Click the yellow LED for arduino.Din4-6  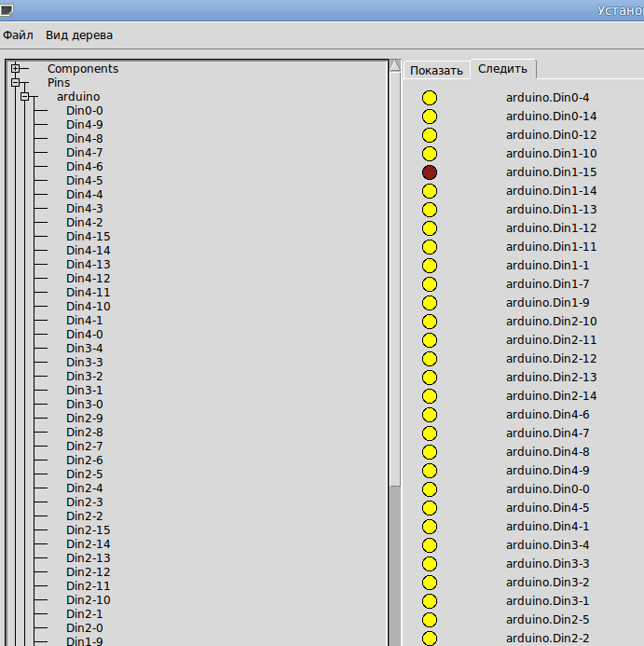pos(430,415)
